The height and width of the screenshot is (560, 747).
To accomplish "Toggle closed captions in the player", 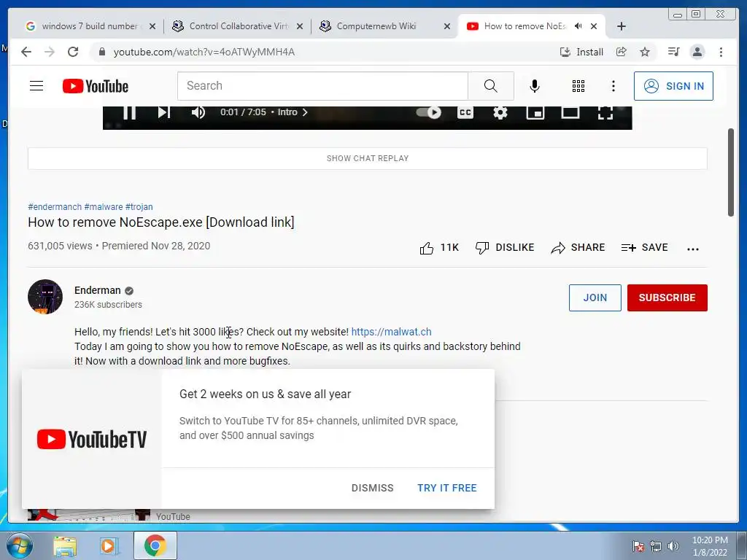I will (465, 112).
